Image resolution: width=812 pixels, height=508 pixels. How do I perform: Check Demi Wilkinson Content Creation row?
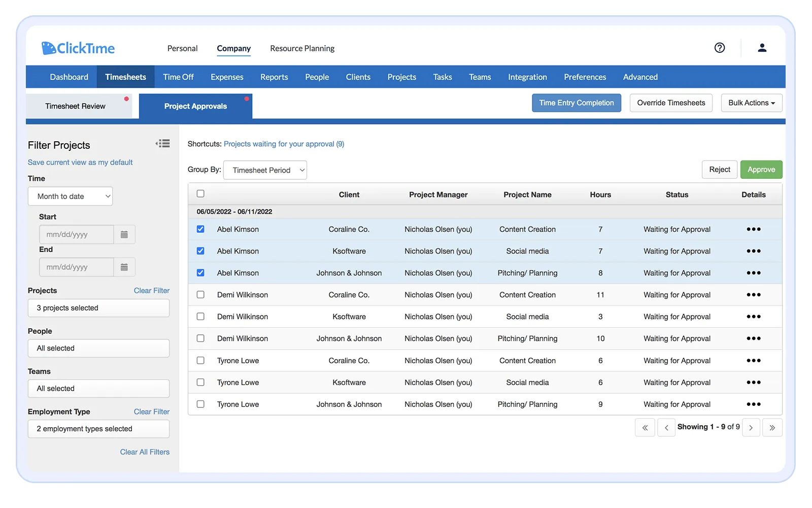(200, 295)
